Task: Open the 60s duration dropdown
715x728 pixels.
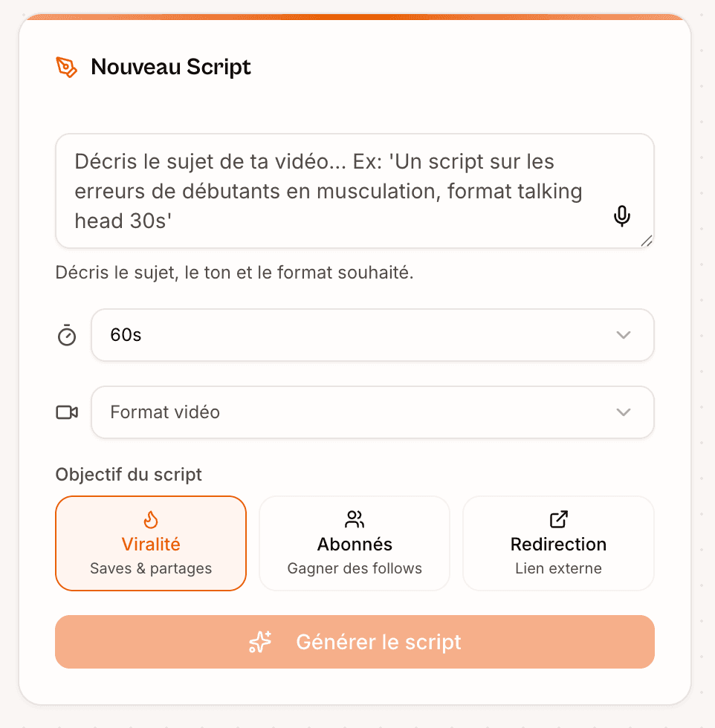Action: point(372,335)
